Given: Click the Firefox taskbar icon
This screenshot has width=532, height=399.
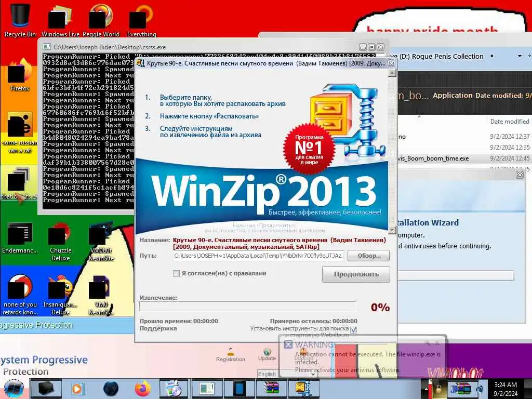Looking at the screenshot, I should pos(142,389).
